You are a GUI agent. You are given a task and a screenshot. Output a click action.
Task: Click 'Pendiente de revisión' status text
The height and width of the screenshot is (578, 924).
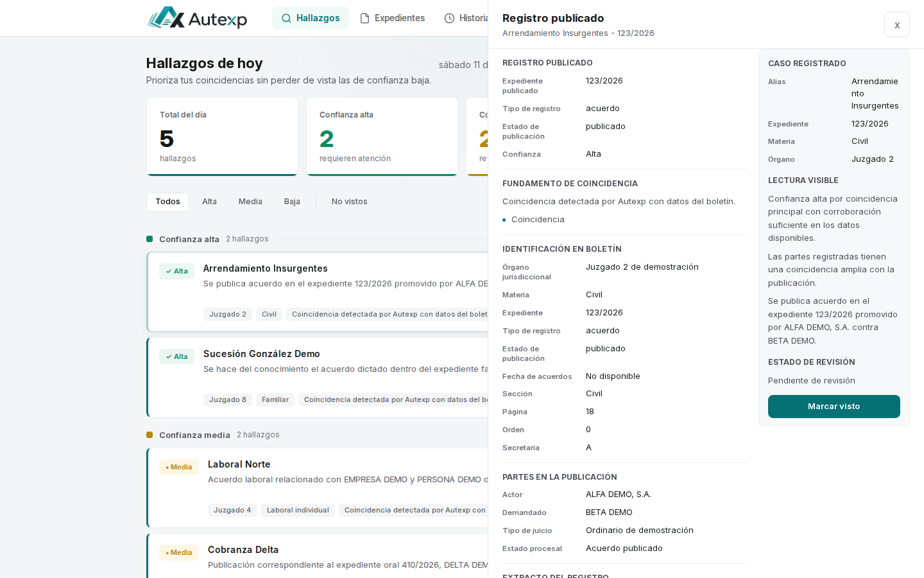[812, 381]
